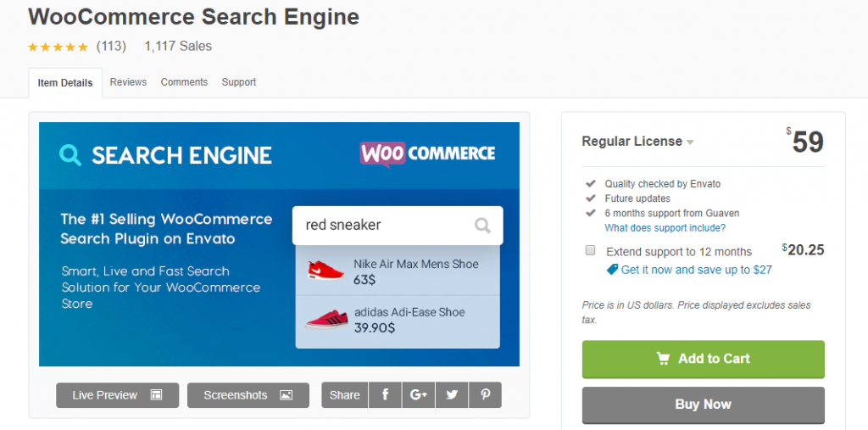Click the cyan magnifier beside SEARCH ENGINE
The height and width of the screenshot is (430, 868).
(70, 155)
